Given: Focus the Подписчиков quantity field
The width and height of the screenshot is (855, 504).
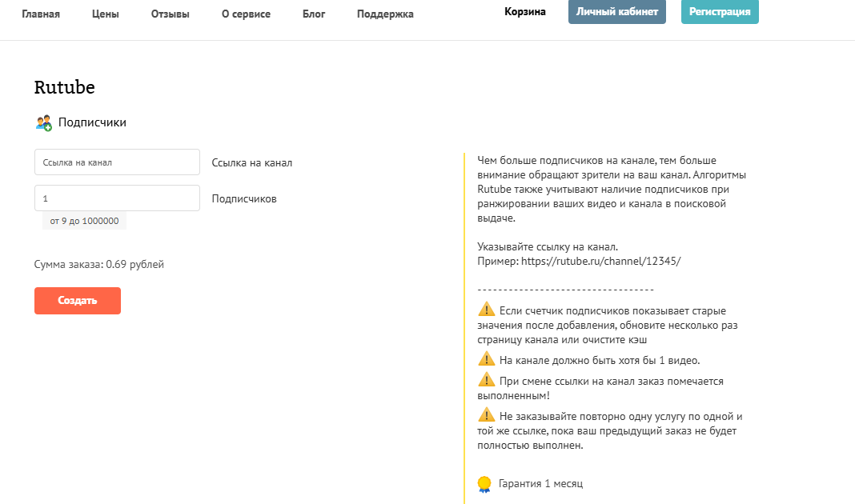Looking at the screenshot, I should (117, 198).
